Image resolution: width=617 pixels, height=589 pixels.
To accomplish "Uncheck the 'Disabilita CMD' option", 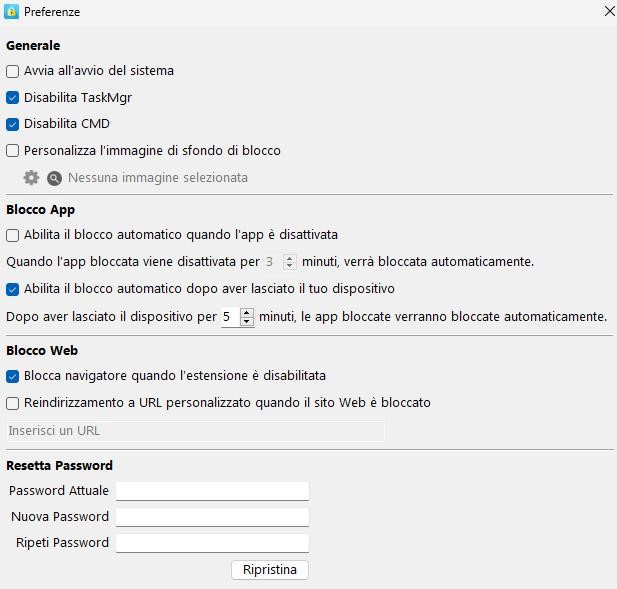I will [13, 124].
